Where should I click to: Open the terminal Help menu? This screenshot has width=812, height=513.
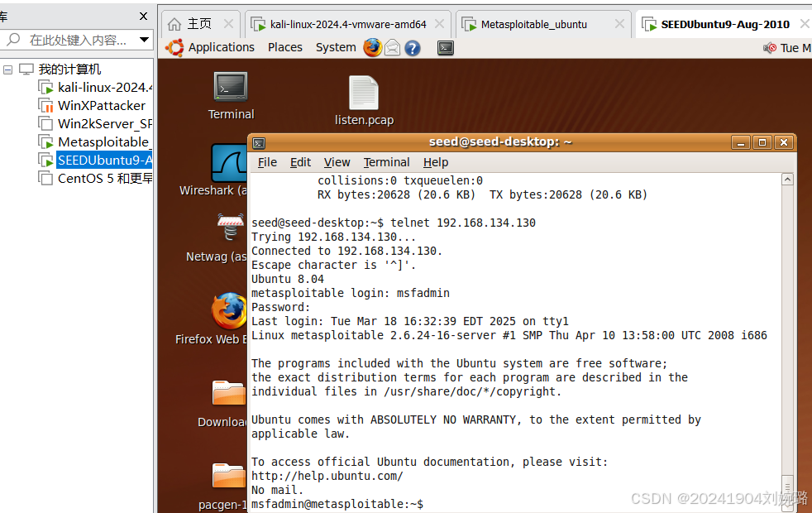click(x=436, y=162)
